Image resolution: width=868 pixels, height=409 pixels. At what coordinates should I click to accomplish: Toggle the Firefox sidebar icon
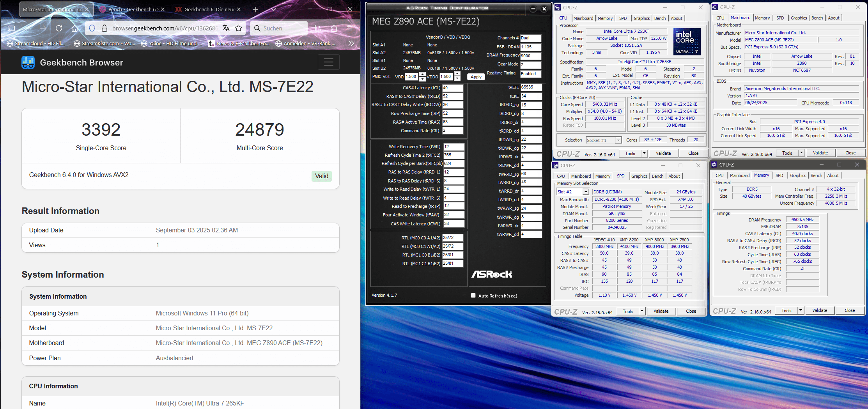[x=11, y=28]
